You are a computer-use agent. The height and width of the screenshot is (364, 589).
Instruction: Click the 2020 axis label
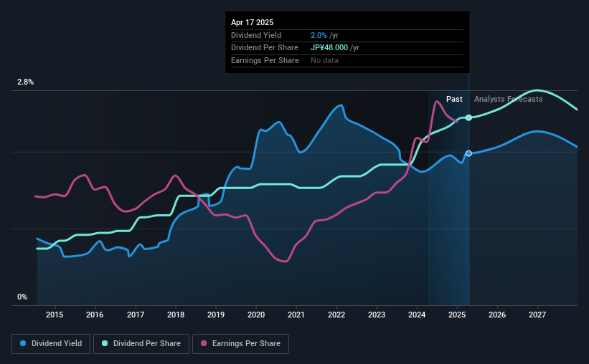pos(256,315)
